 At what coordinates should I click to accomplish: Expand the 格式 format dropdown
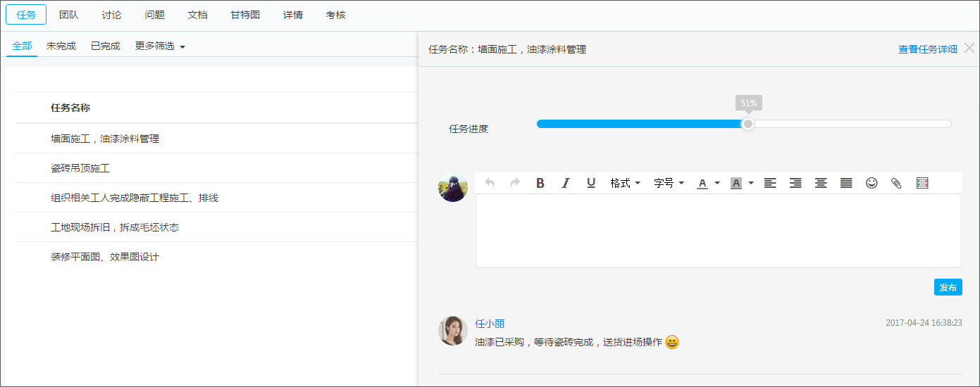point(625,183)
